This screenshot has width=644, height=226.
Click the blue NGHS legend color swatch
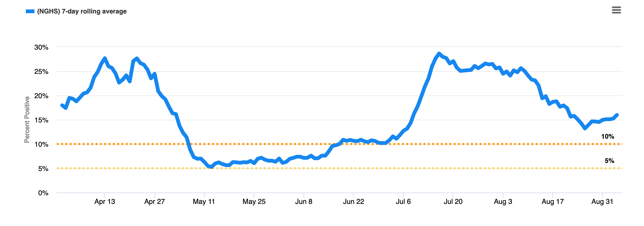point(30,11)
